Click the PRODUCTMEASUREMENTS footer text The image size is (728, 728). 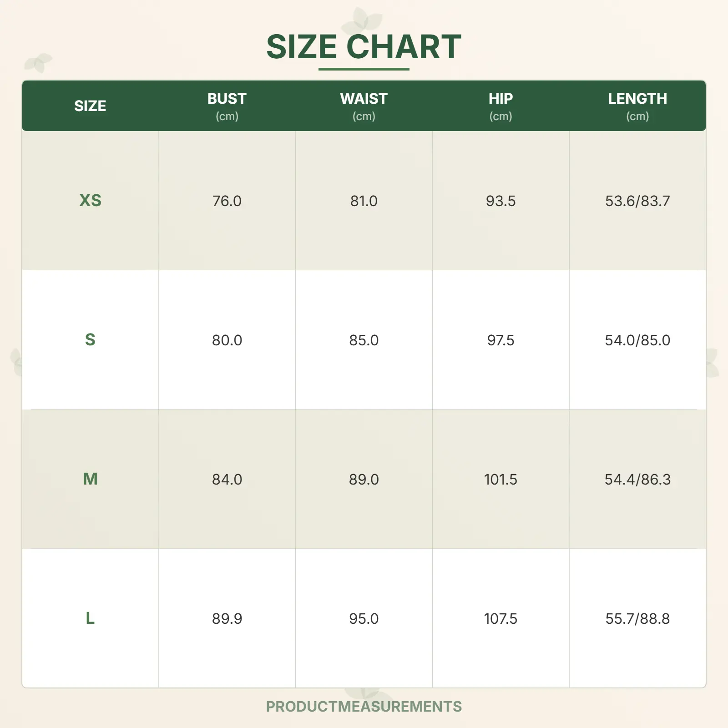[x=364, y=706]
